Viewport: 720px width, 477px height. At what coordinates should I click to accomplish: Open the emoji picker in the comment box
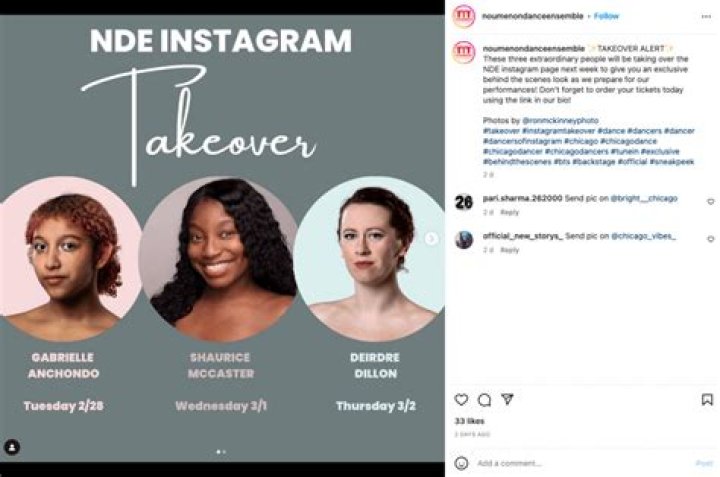tap(461, 464)
